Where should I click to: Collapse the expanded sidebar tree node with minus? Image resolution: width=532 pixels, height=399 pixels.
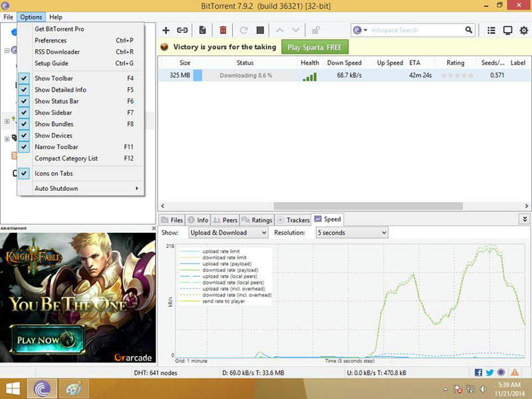pyautogui.click(x=7, y=51)
